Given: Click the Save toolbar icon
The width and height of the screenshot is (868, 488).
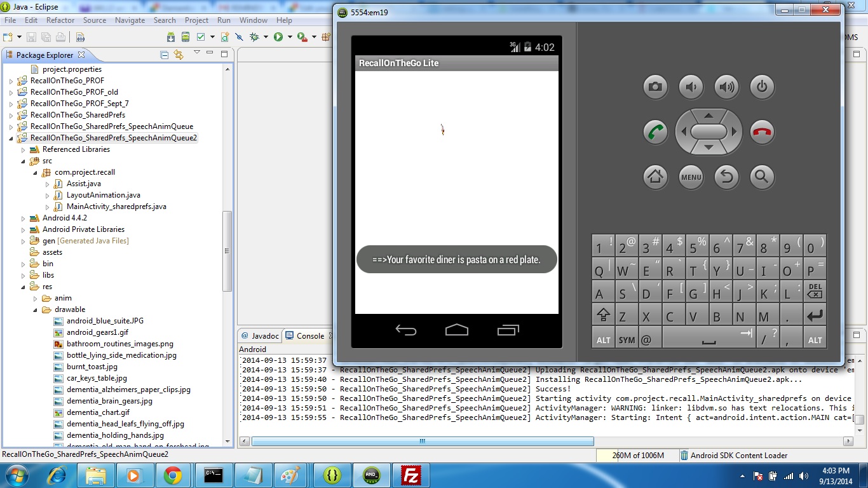Looking at the screenshot, I should pos(32,37).
